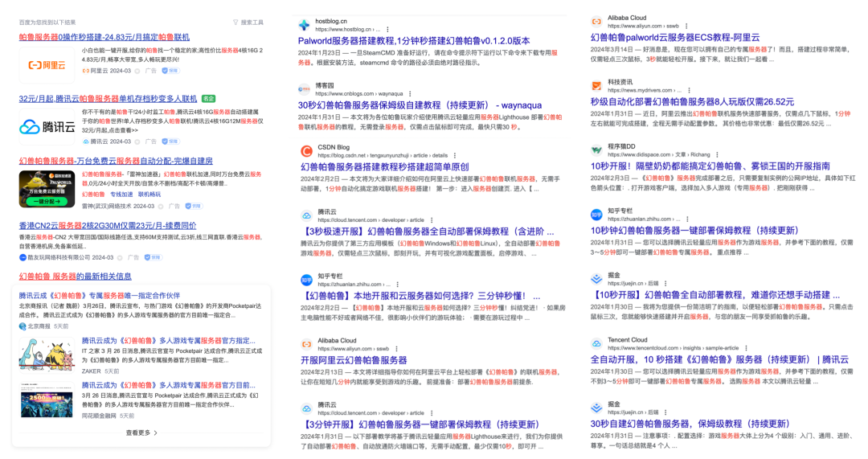Open three-dot menu beside didispace.com URL
The image size is (868, 459).
point(717,155)
